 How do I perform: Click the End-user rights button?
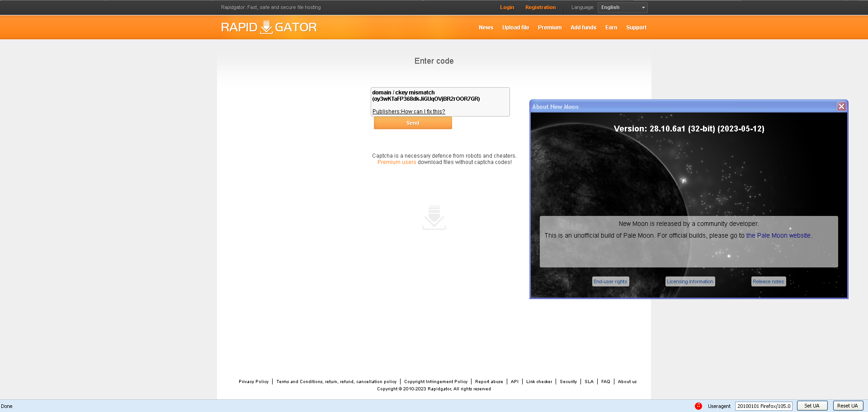pyautogui.click(x=610, y=281)
